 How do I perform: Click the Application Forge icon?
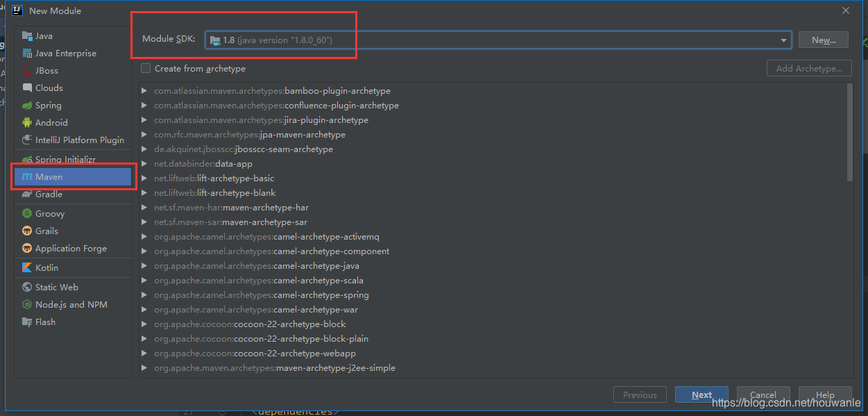[x=27, y=248]
